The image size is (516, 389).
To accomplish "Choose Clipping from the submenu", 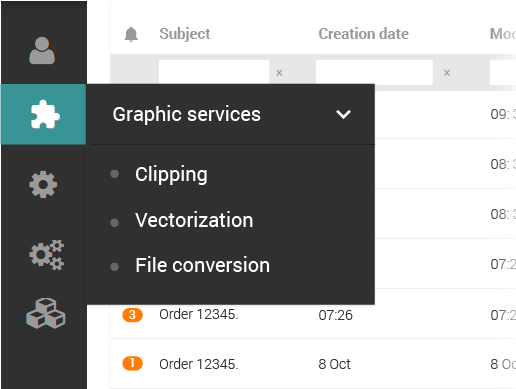I will [171, 174].
